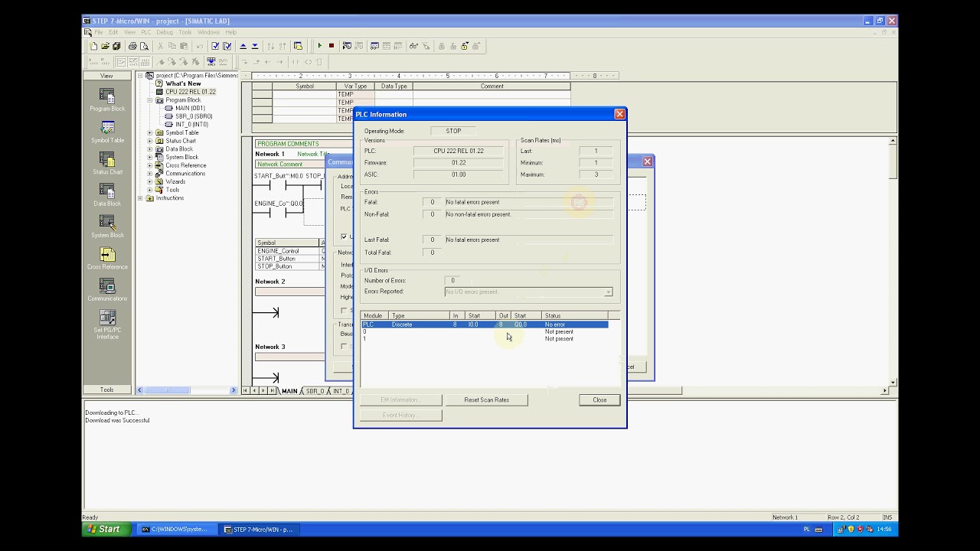Click the tree panel scroll right arrow
Viewport: 980px width, 551px height.
[x=234, y=390]
